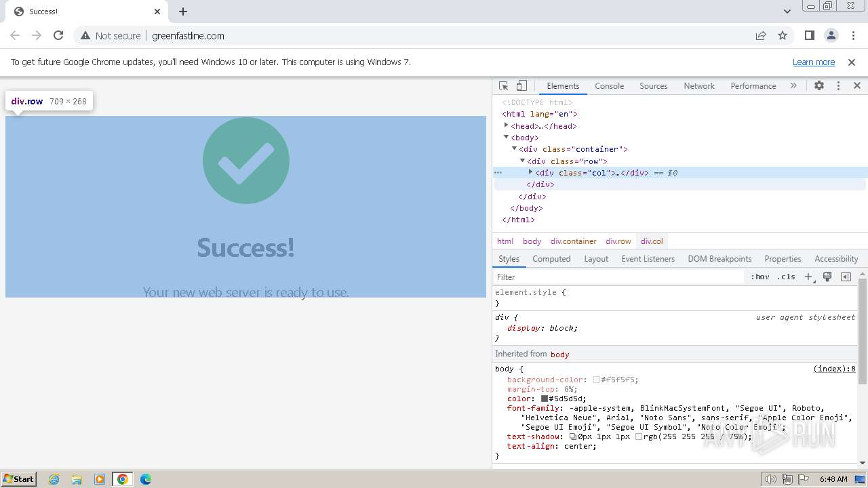Screen dimensions: 868x488
Task: Select the body breadcrumb
Action: pos(532,241)
